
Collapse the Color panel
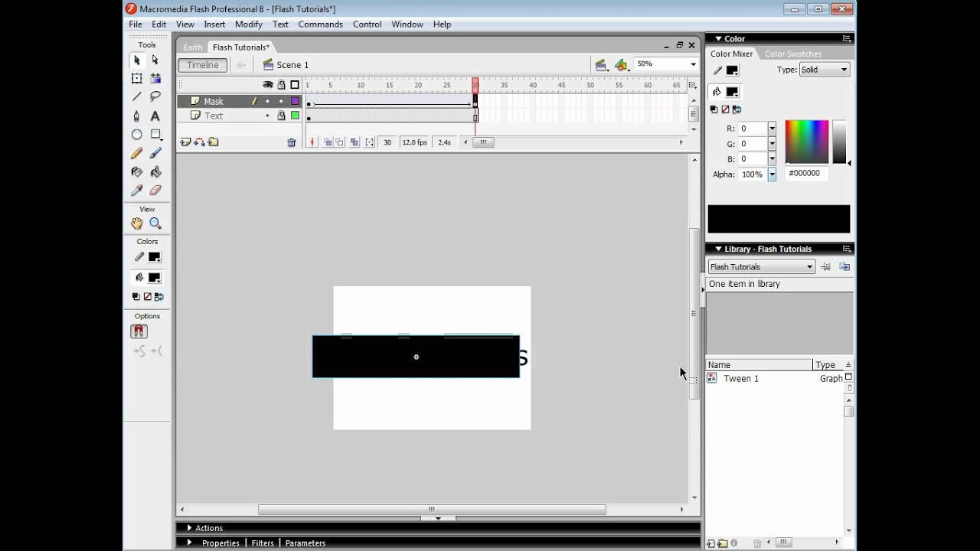pyautogui.click(x=718, y=39)
